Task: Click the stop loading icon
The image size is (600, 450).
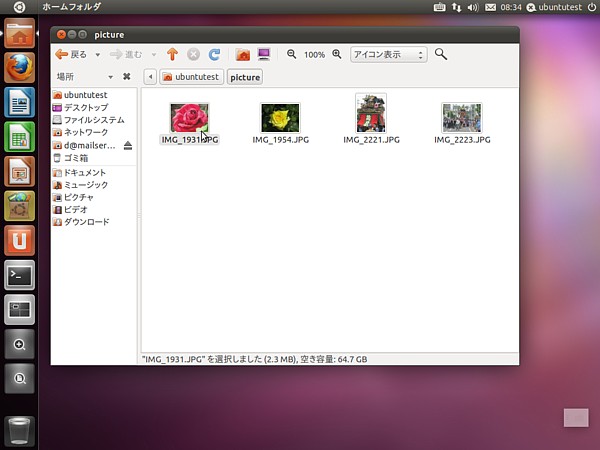Action: coord(194,54)
